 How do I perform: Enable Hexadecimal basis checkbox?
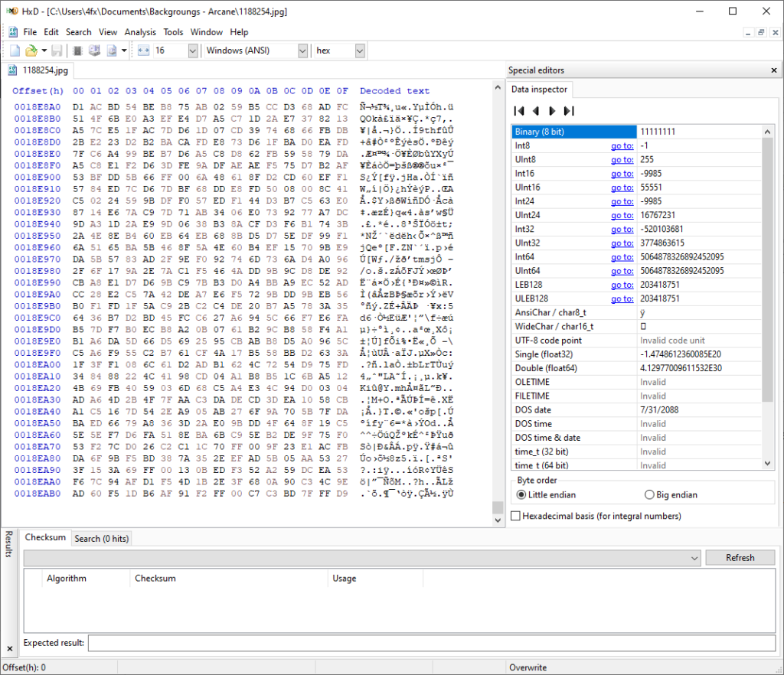[516, 516]
